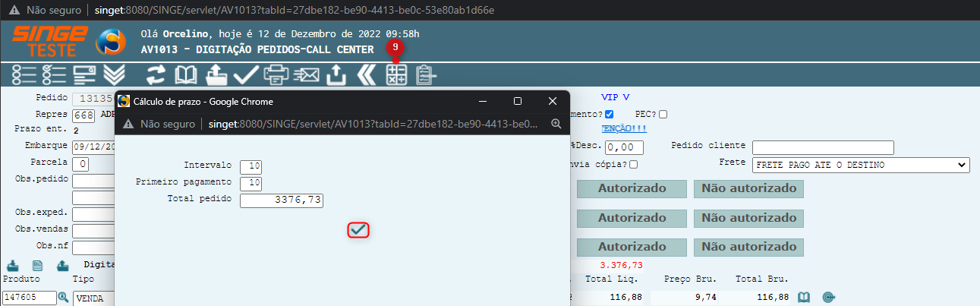Screen dimensions: 980x306
Task: Click the refresh arrows icon in the toolbar
Action: point(156,74)
